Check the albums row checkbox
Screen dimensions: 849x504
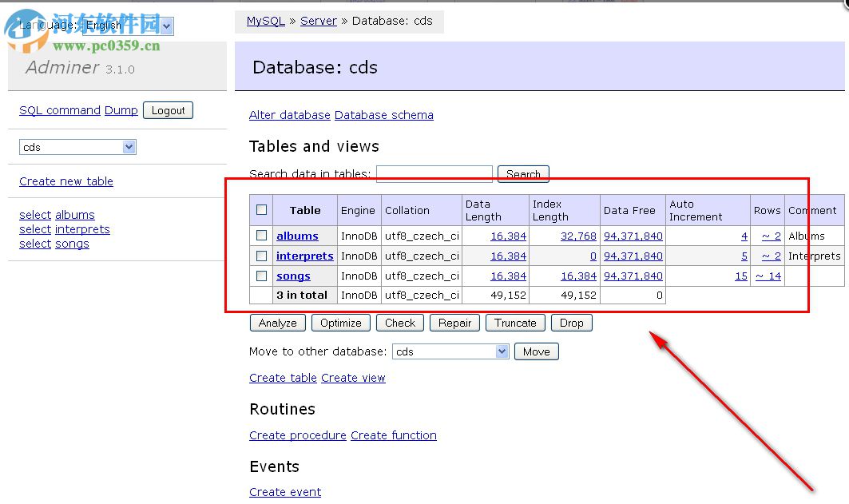click(261, 236)
